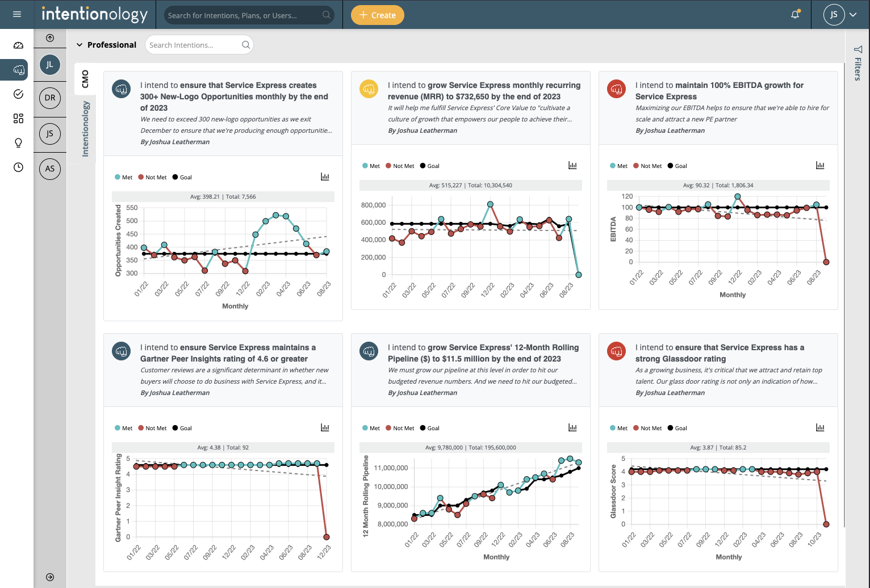Toggle Not Met series on Opportunities chart
The width and height of the screenshot is (870, 588).
(x=152, y=177)
